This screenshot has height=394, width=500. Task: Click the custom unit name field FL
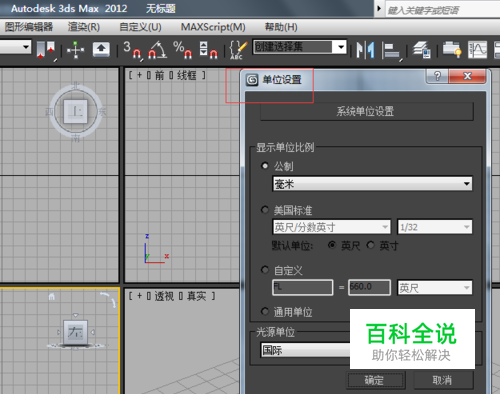click(303, 287)
